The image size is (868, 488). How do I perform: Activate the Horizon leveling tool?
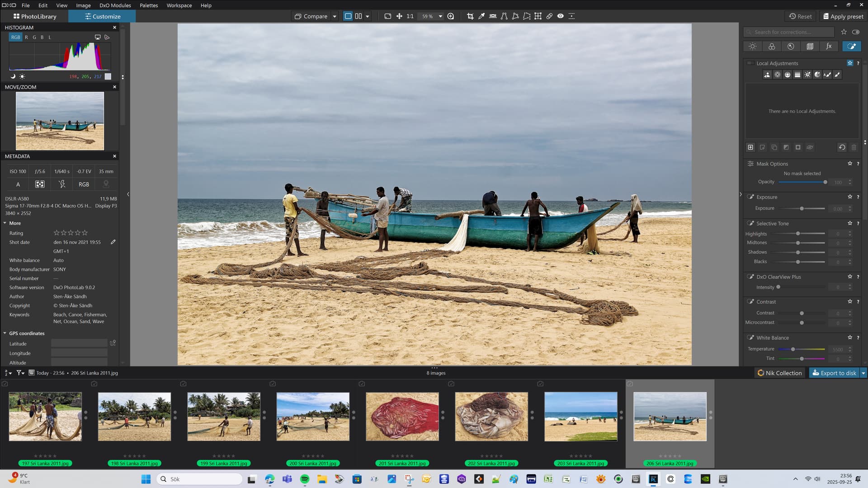[x=493, y=16]
